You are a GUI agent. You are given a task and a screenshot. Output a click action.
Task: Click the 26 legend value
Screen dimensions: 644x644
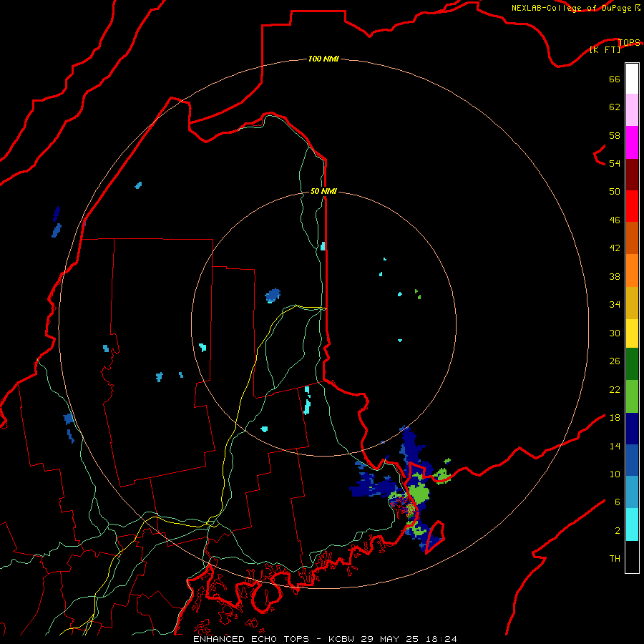(x=615, y=361)
